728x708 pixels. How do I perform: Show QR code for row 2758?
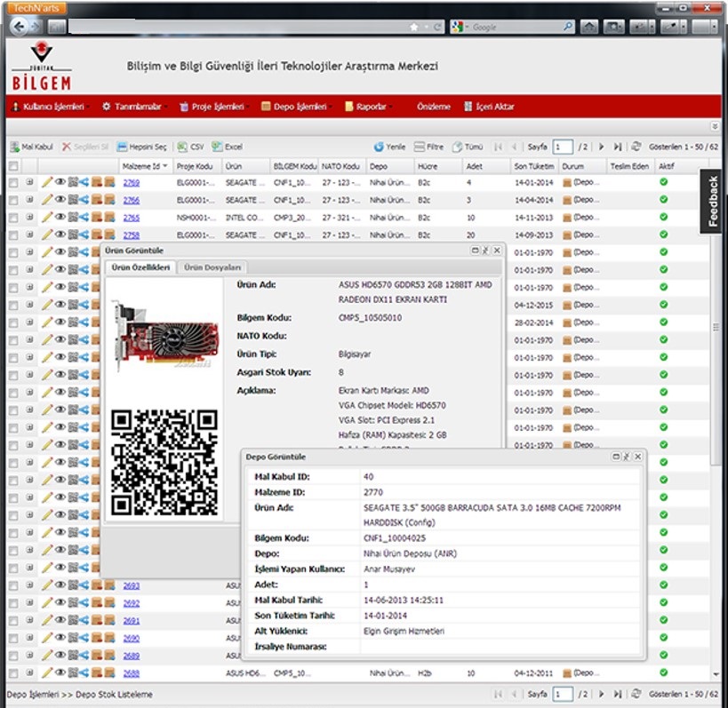point(73,235)
